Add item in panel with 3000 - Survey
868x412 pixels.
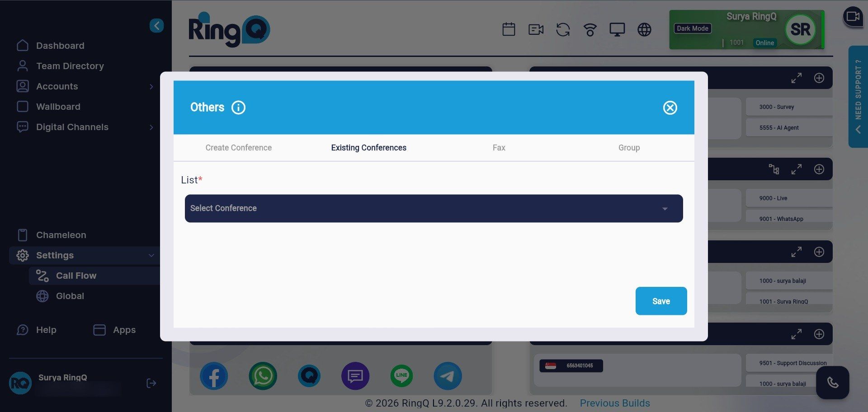click(x=819, y=78)
